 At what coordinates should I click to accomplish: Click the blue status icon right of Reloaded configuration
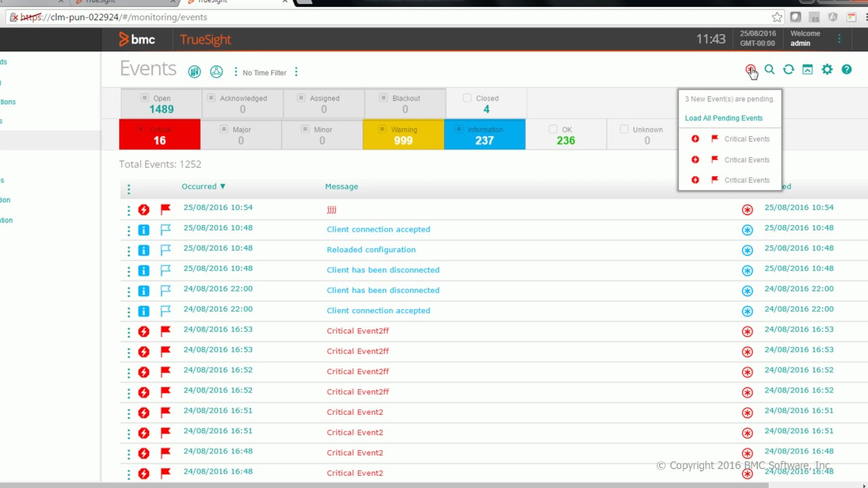pyautogui.click(x=747, y=250)
